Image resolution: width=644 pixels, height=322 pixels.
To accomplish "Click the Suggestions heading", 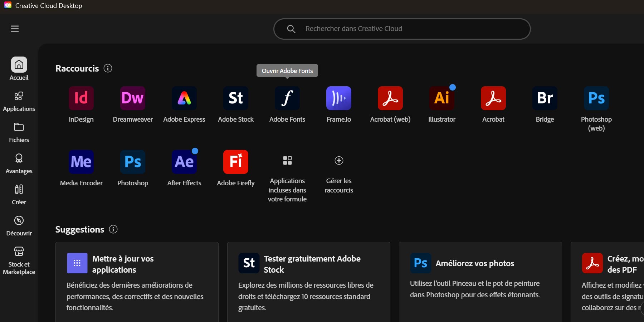I will point(80,229).
